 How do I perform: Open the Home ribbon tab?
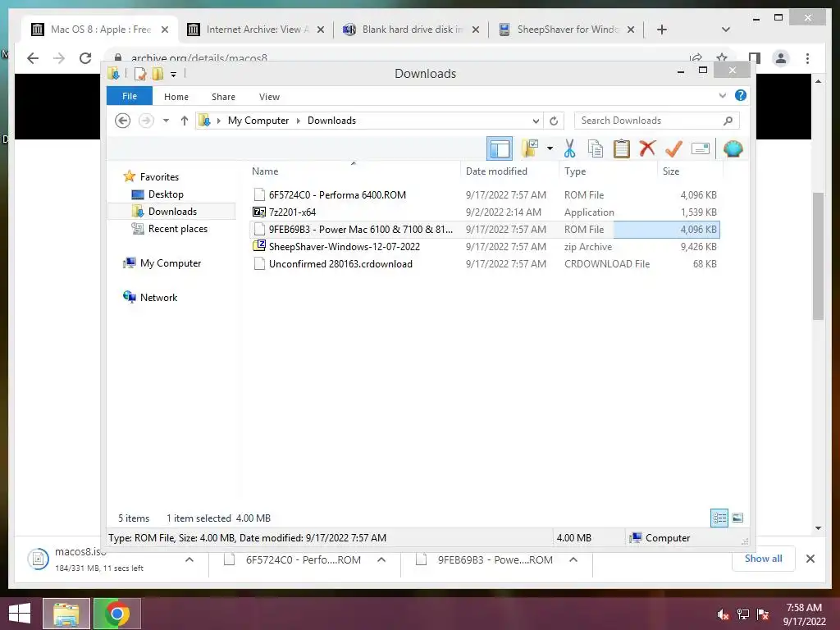click(176, 97)
